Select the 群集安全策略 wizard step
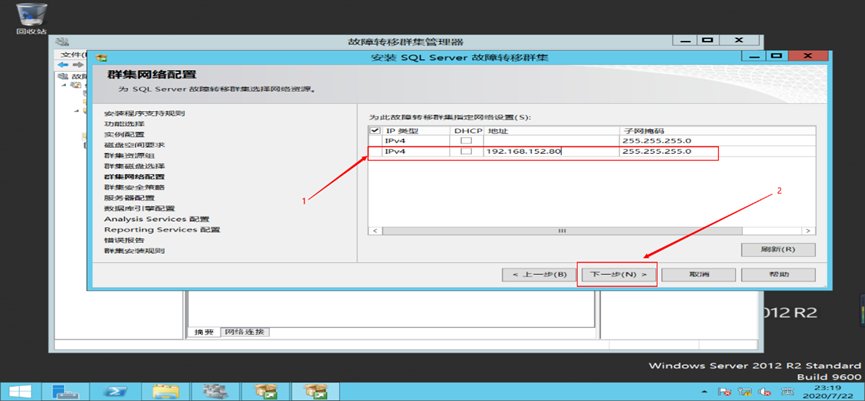 tap(135, 188)
